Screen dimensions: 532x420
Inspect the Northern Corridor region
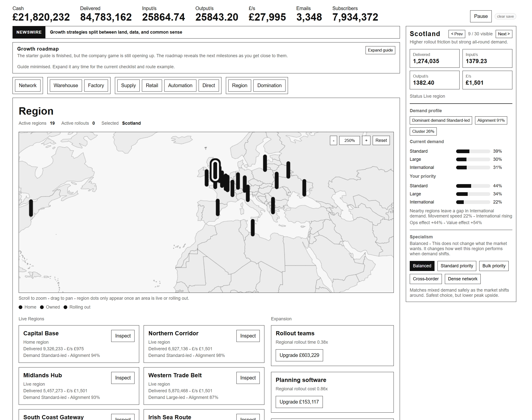pyautogui.click(x=248, y=336)
